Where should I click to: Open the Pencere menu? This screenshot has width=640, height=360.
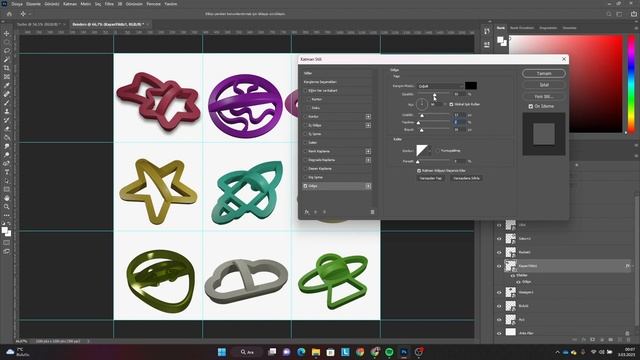[153, 4]
